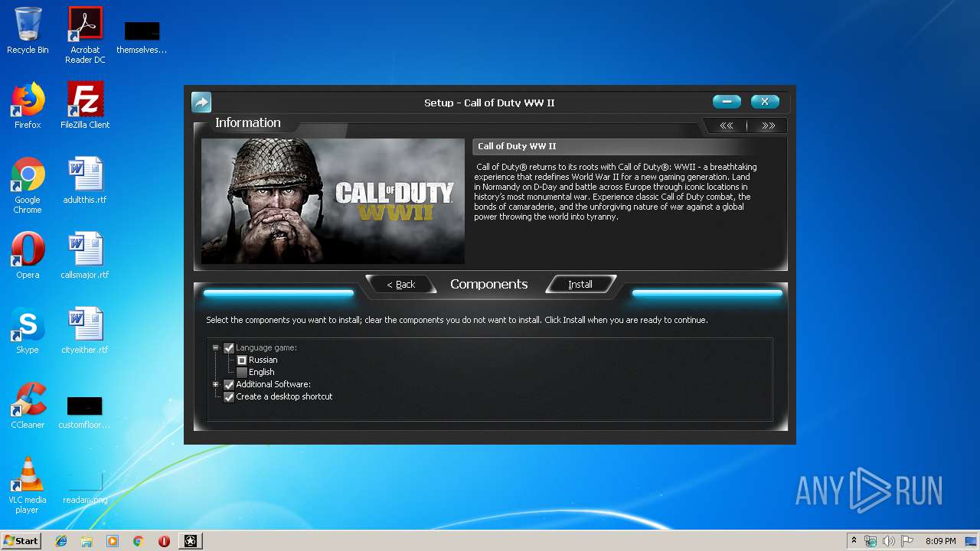Open the Windows Start menu

(x=21, y=540)
